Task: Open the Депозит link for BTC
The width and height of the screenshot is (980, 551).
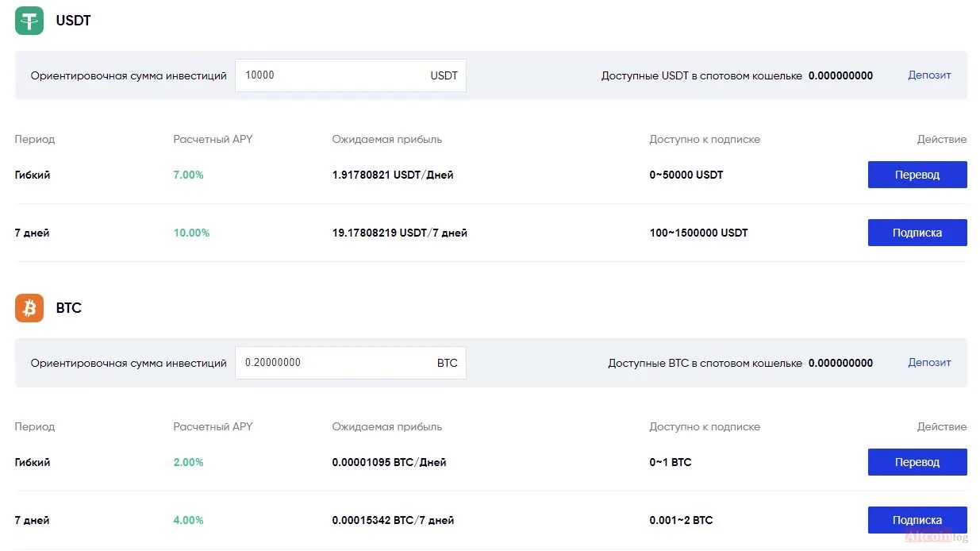Action: pos(929,363)
